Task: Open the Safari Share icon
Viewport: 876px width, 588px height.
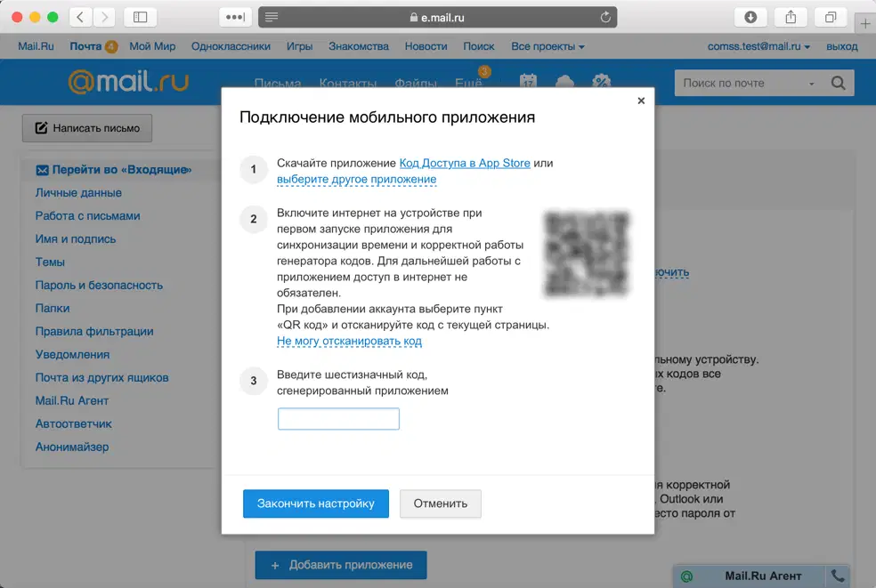Action: pos(791,17)
